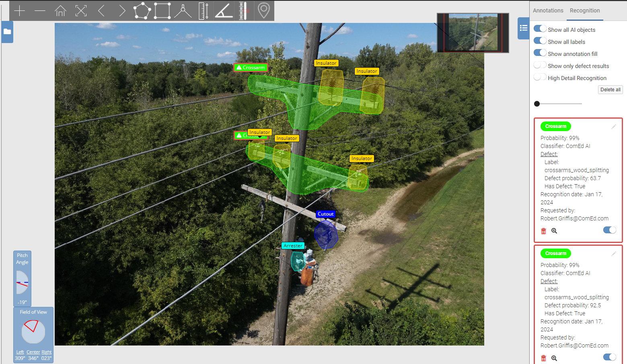
Task: Click the Center field of view link
Action: [33, 352]
